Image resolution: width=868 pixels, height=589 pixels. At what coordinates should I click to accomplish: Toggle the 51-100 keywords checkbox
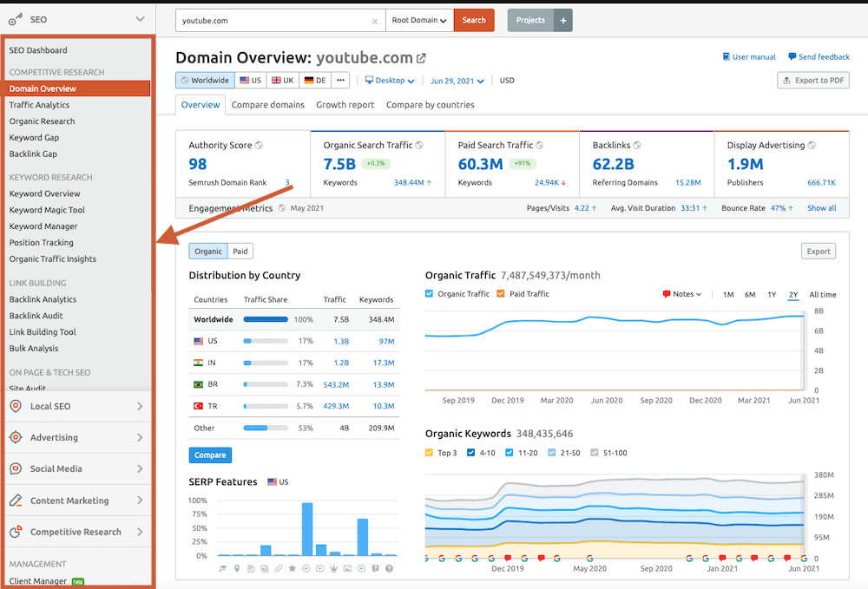click(x=595, y=453)
